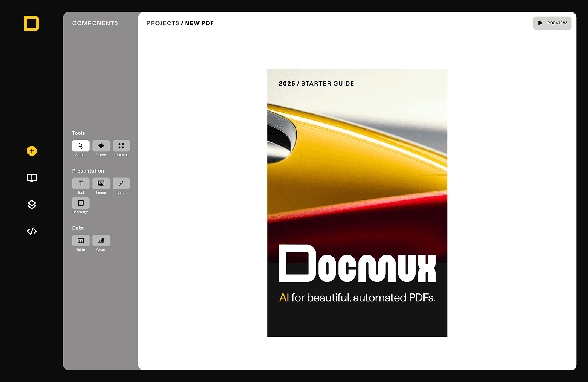Image resolution: width=588 pixels, height=382 pixels.
Task: Pick the Text tool
Action: coord(81,183)
